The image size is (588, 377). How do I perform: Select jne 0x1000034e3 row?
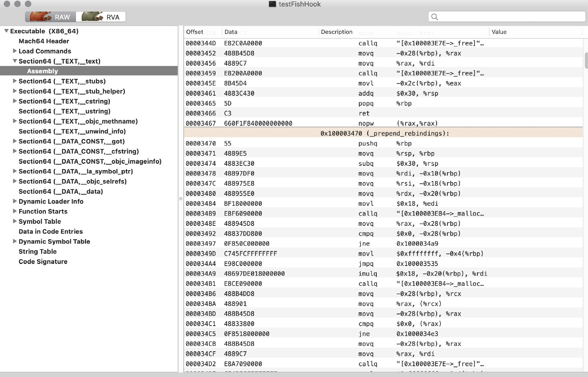(383, 334)
